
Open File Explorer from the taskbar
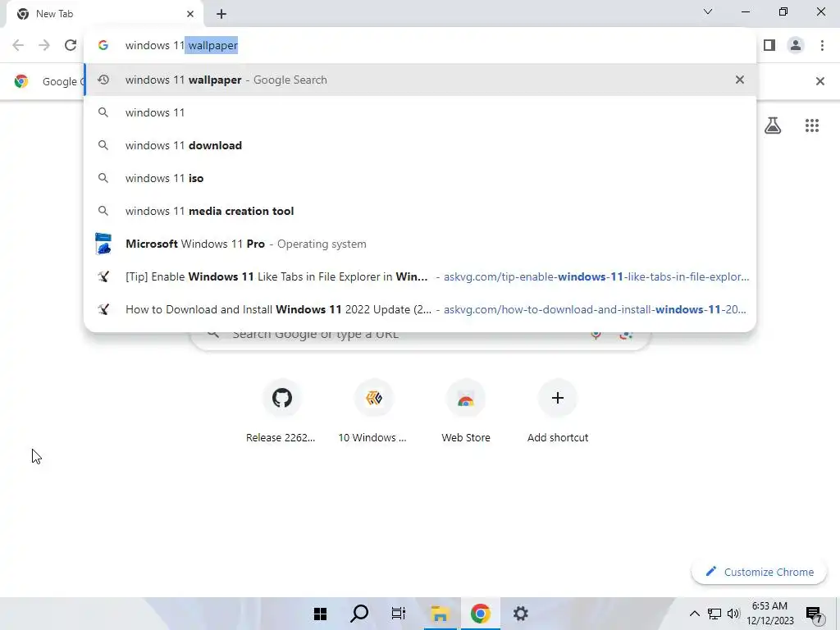440,614
